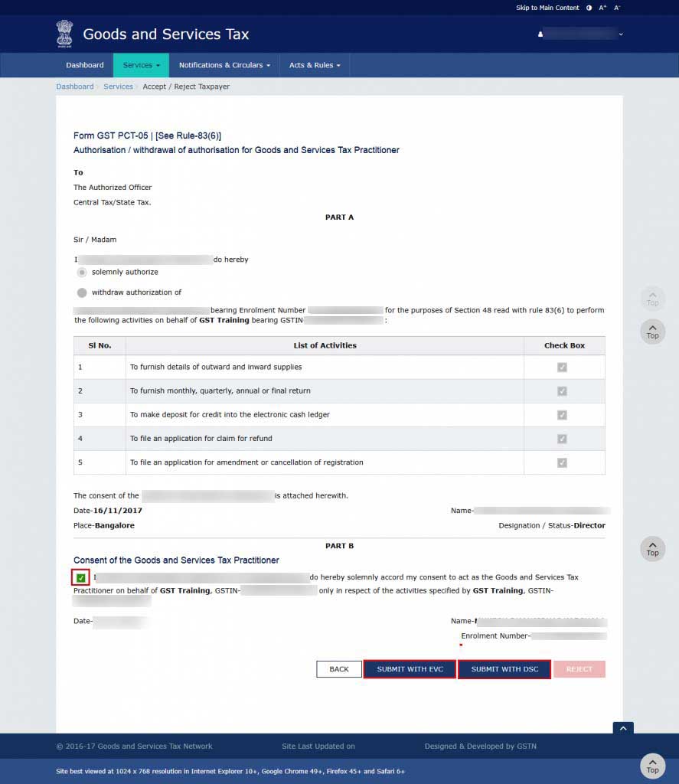Tick the practitioner consent checkbox

81,577
